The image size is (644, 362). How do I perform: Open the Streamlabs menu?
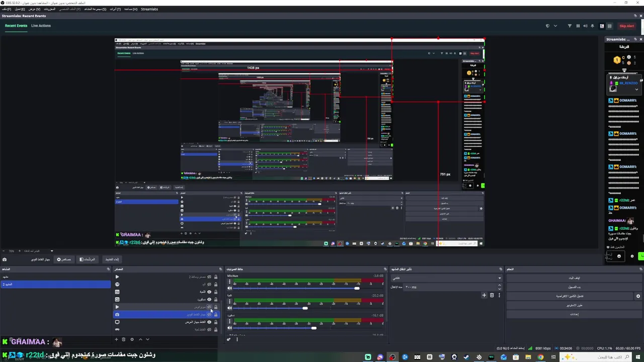point(149,9)
